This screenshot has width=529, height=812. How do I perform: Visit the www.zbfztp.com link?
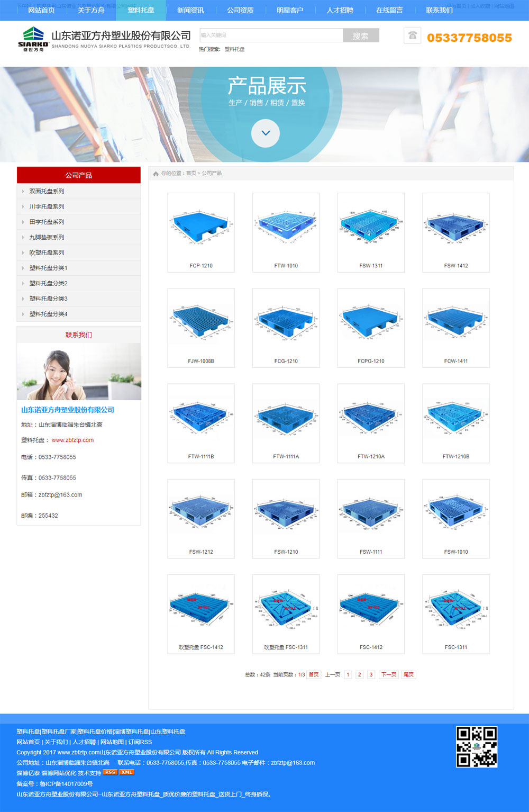(x=72, y=440)
